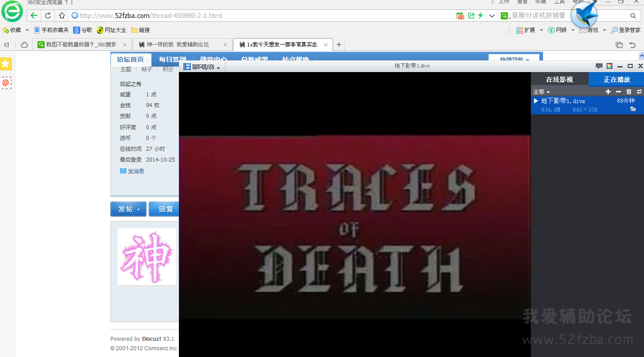The height and width of the screenshot is (357, 644).
Task: Click the 神 avatar image
Action: pyautogui.click(x=147, y=257)
